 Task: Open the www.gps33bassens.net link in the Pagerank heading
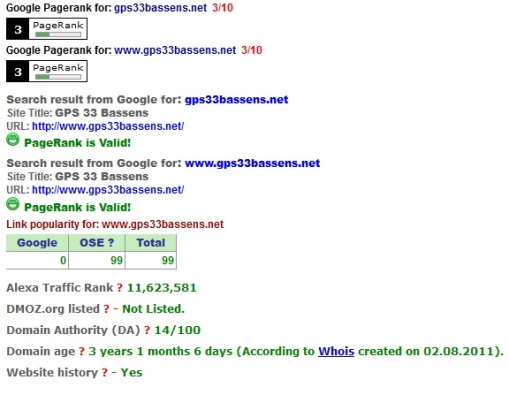tap(175, 50)
